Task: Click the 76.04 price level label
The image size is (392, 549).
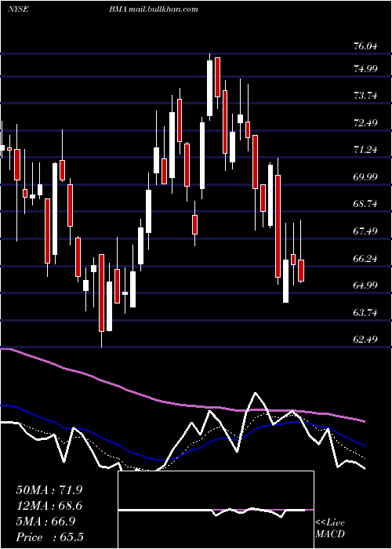Action: click(x=366, y=45)
